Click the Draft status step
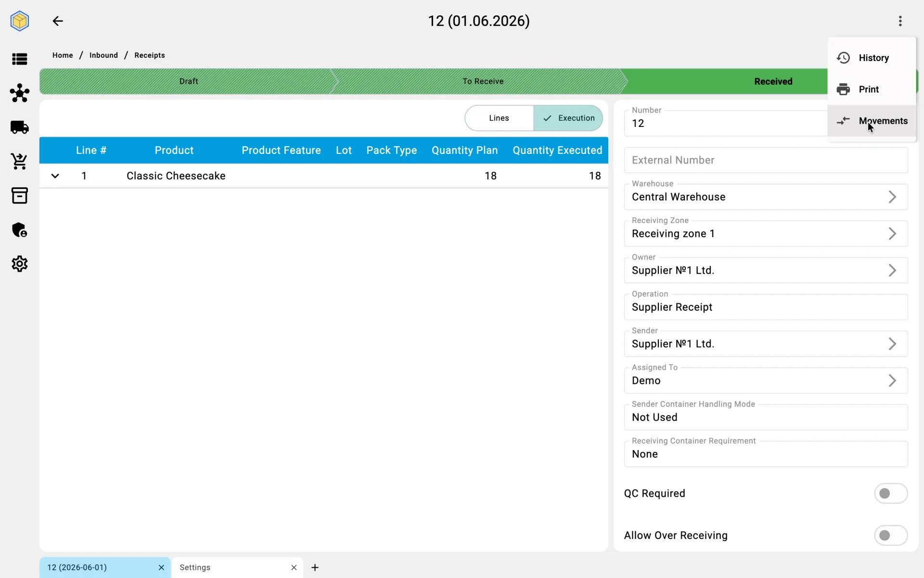This screenshot has width=924, height=578. click(x=189, y=81)
